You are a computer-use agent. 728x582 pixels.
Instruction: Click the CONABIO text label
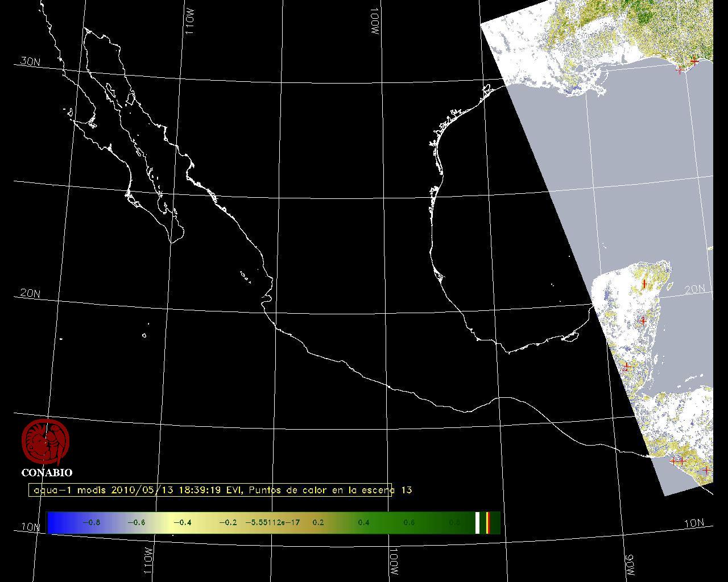point(47,473)
